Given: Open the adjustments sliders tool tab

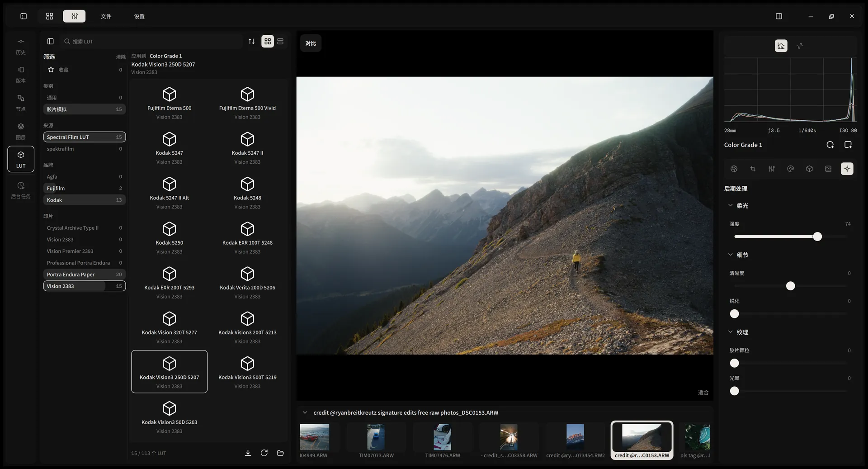Looking at the screenshot, I should coord(772,169).
